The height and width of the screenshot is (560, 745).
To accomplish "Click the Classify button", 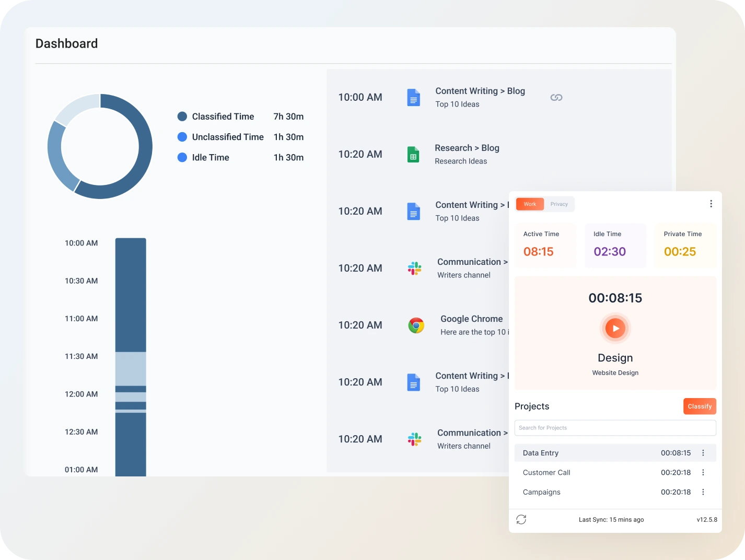I will click(699, 406).
